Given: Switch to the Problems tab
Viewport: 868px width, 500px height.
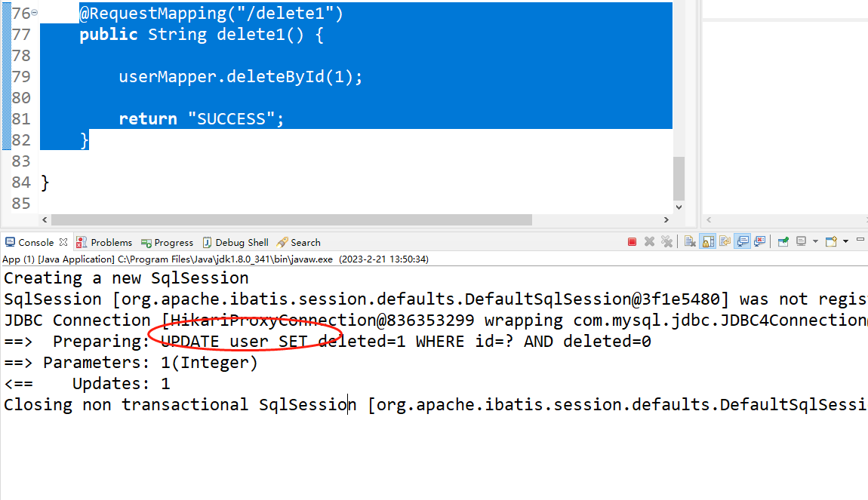Looking at the screenshot, I should 104,242.
